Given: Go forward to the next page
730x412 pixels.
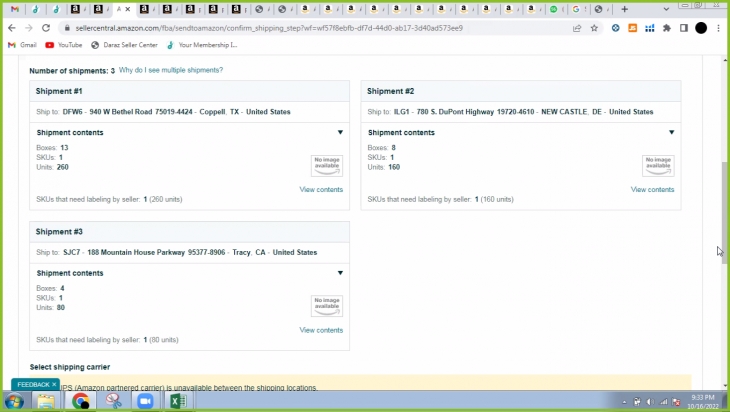Looking at the screenshot, I should pos(29,28).
